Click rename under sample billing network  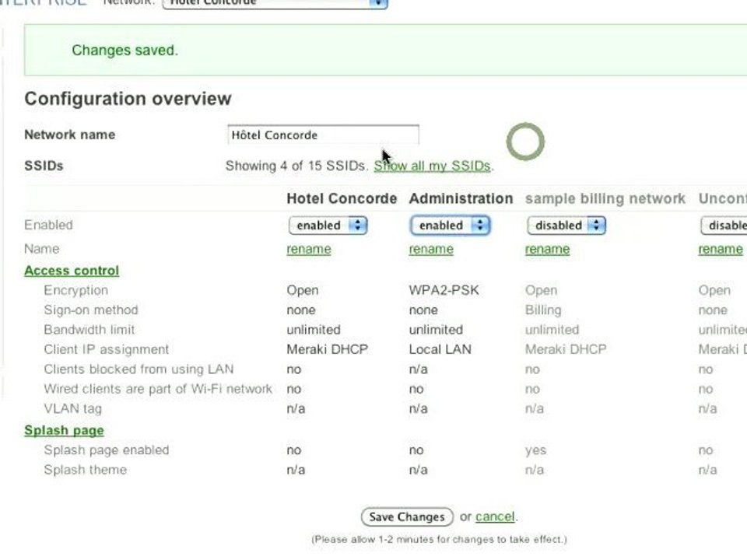point(547,249)
